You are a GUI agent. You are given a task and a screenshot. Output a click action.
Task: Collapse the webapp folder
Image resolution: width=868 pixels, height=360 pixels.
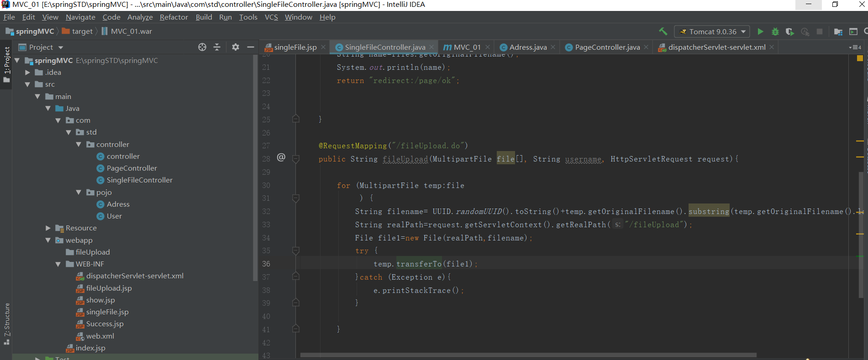[48, 240]
